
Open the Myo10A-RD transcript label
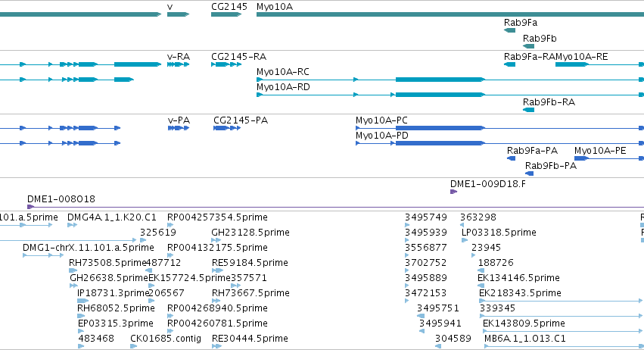click(x=283, y=87)
